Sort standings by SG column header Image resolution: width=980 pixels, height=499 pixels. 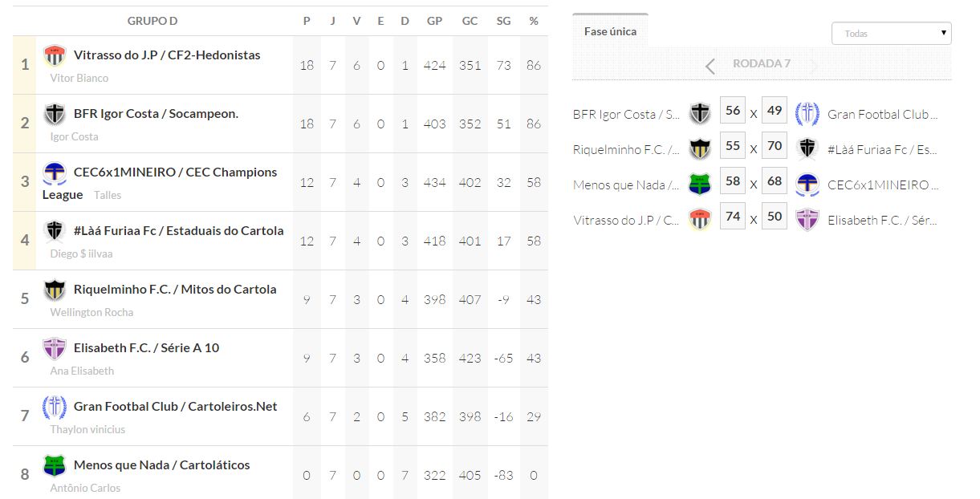[x=503, y=21]
